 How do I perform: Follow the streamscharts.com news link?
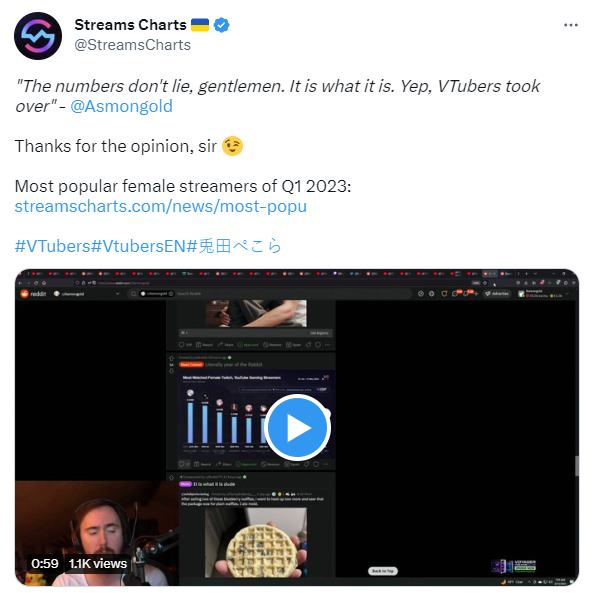click(x=160, y=206)
